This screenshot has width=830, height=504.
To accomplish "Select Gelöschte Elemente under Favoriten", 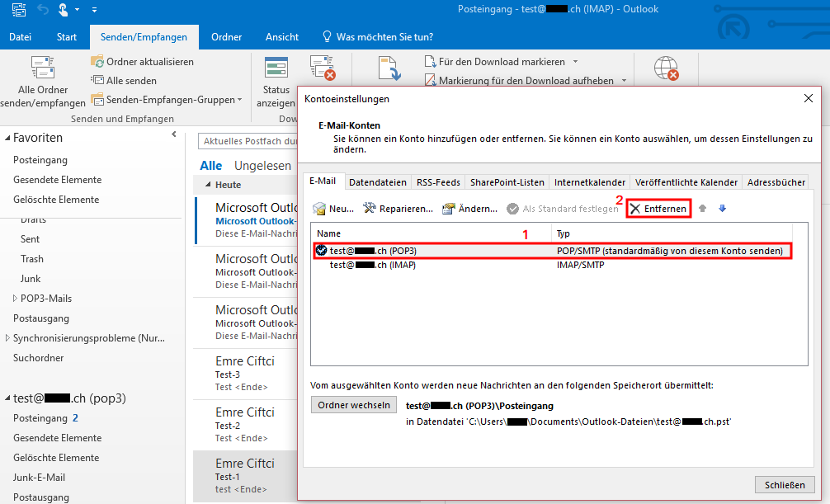I will [x=56, y=200].
